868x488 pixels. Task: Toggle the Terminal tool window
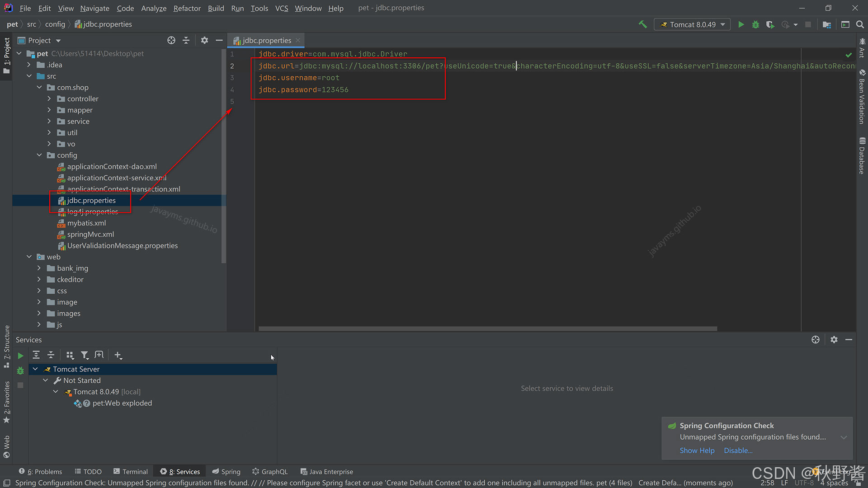coord(130,471)
